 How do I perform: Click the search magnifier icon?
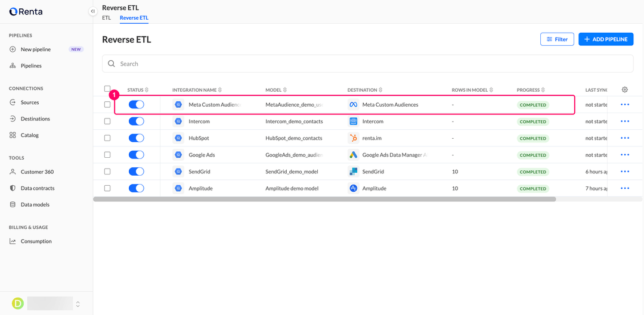point(111,64)
